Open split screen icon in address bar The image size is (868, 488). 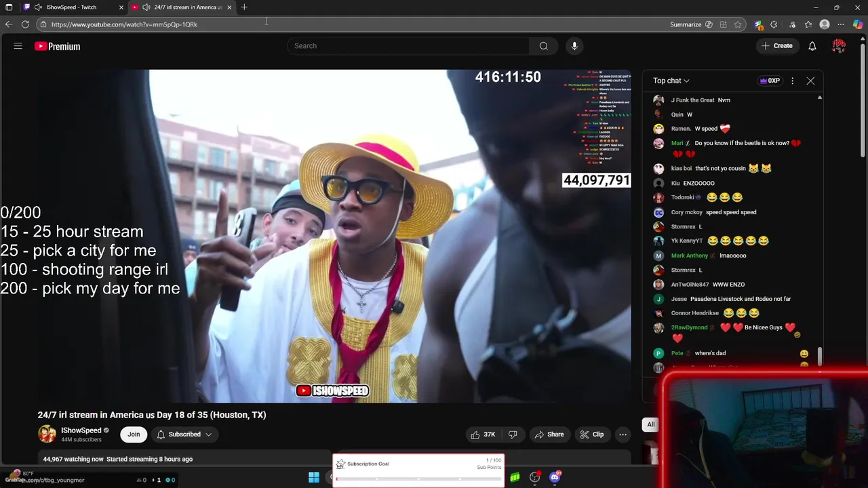coord(723,24)
